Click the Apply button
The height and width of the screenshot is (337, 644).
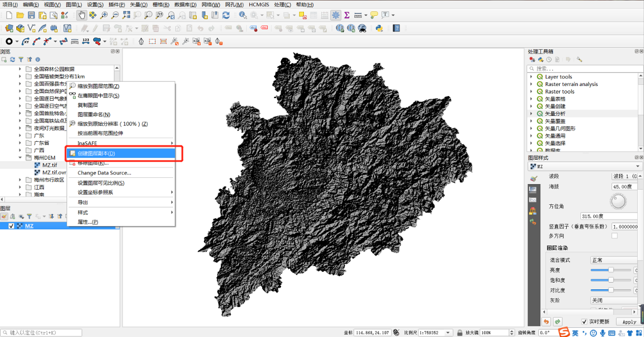(629, 321)
